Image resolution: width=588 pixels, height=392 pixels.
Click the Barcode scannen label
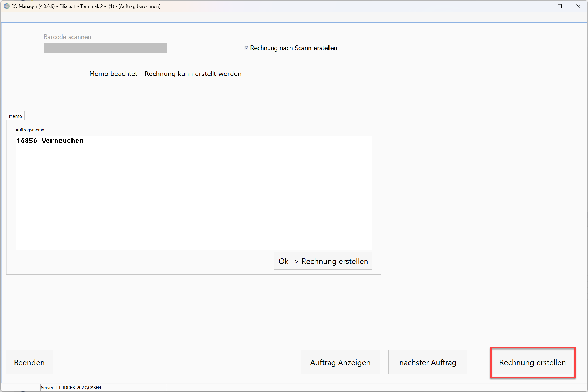pyautogui.click(x=67, y=37)
